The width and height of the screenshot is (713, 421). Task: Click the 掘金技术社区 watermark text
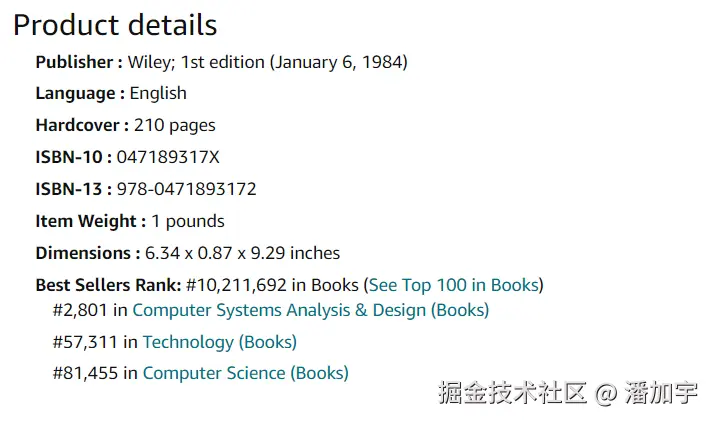[512, 393]
